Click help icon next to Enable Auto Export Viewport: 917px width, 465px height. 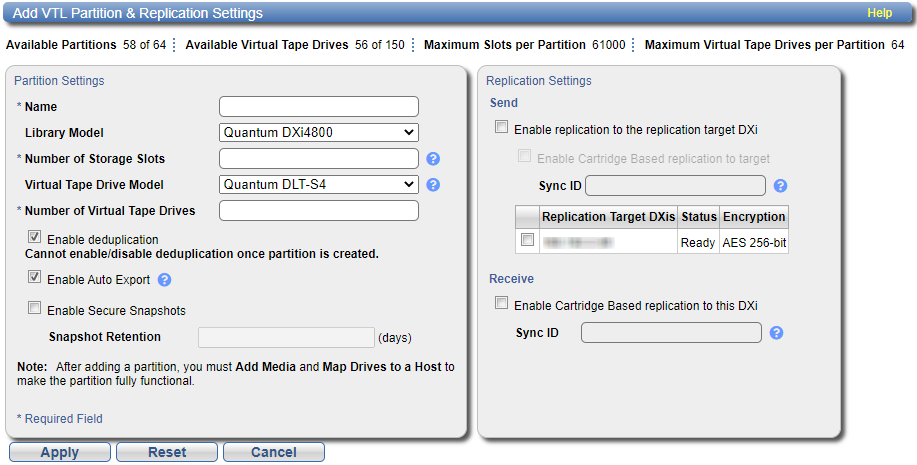click(165, 280)
